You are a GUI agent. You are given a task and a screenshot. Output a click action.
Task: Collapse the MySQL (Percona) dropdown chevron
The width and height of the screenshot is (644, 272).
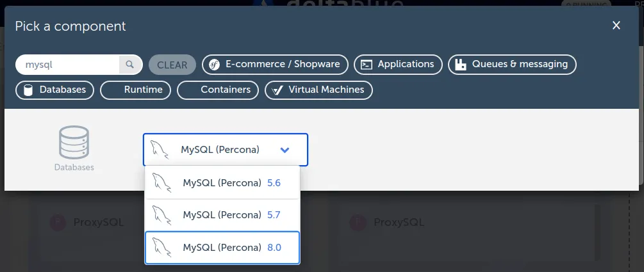pyautogui.click(x=285, y=150)
